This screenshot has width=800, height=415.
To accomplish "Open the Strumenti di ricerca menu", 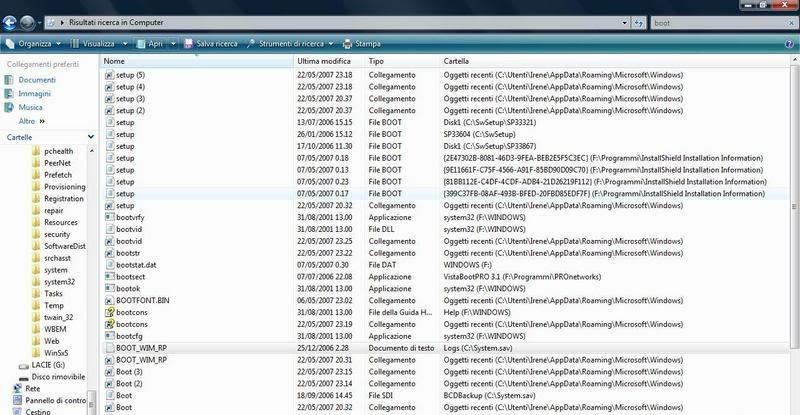I will coord(289,44).
